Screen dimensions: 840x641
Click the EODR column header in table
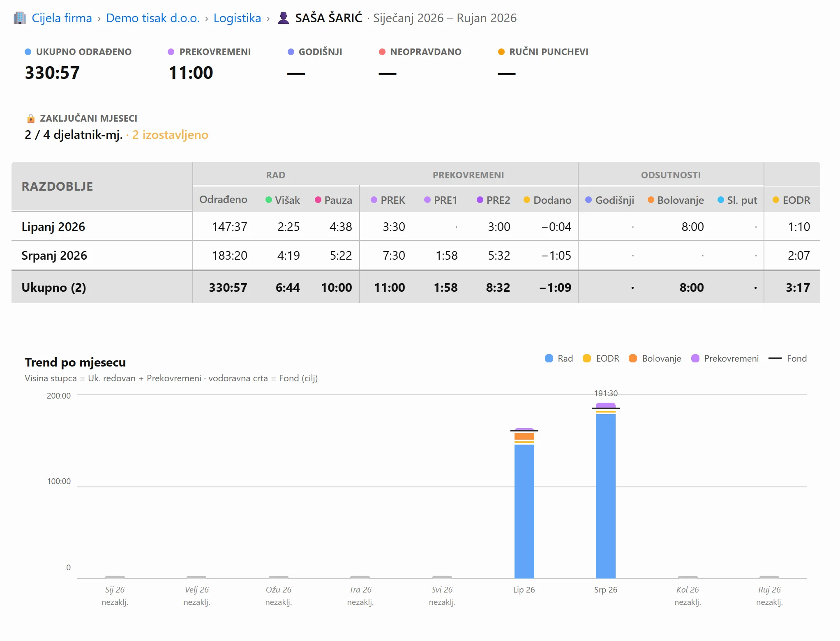point(792,200)
